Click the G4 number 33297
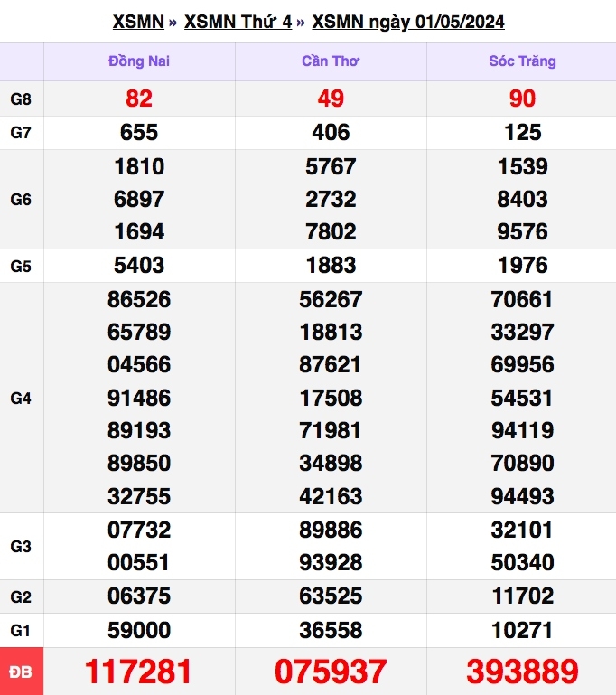Image resolution: width=616 pixels, height=695 pixels. coord(523,332)
